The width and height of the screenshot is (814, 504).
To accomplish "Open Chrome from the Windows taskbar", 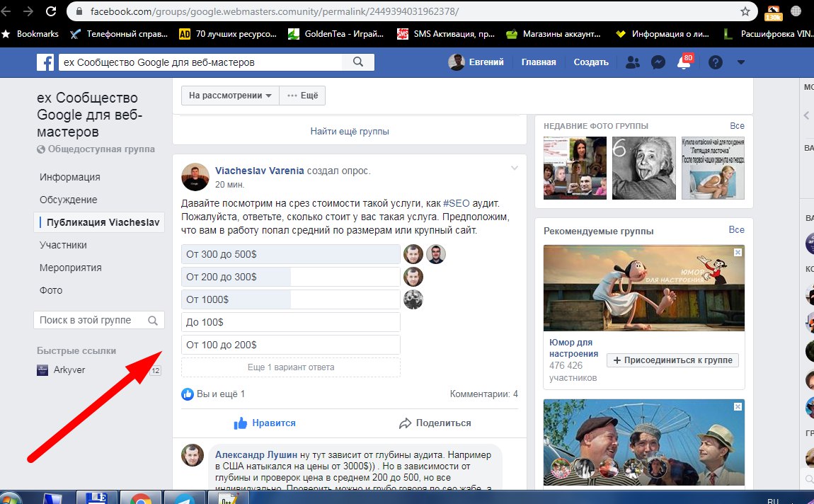I will coord(141,499).
